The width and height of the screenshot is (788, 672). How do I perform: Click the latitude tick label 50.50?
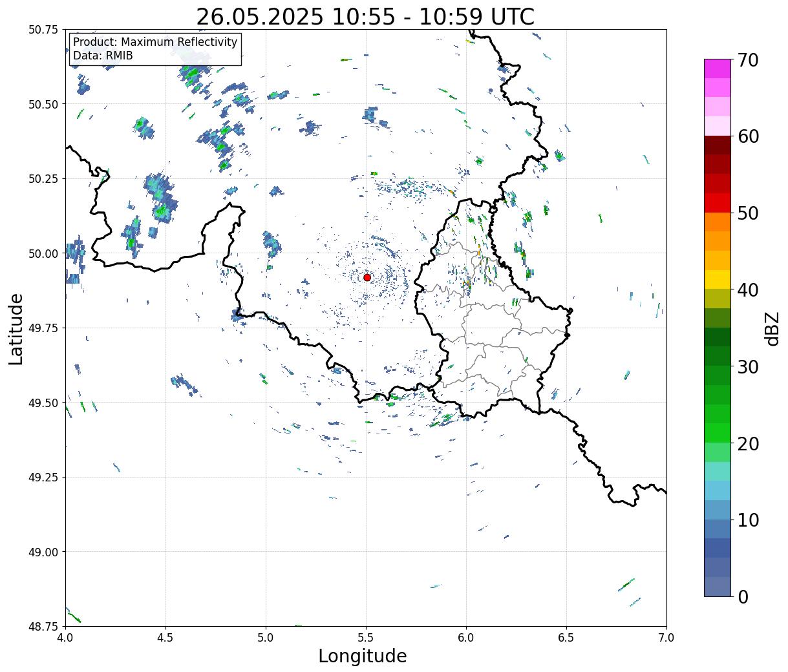click(x=43, y=104)
